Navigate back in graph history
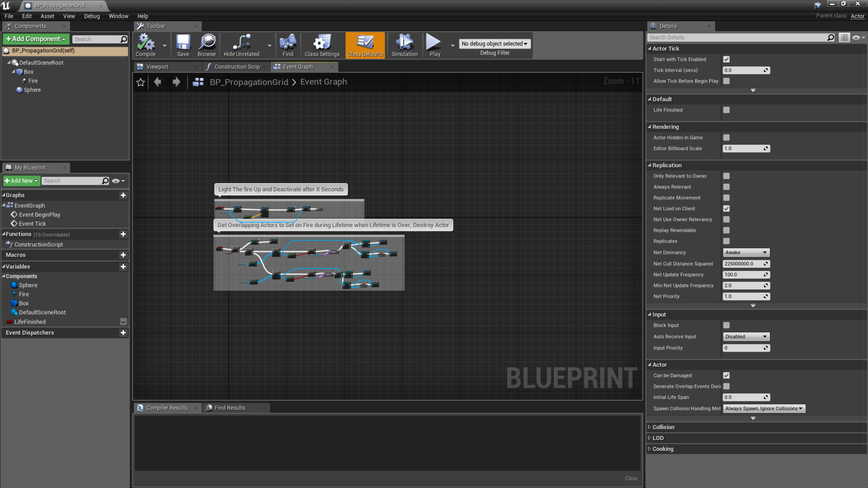The height and width of the screenshot is (488, 868). 157,82
